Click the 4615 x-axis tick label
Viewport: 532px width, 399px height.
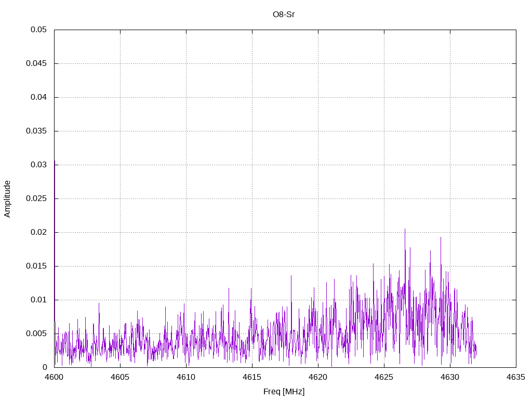tap(252, 377)
